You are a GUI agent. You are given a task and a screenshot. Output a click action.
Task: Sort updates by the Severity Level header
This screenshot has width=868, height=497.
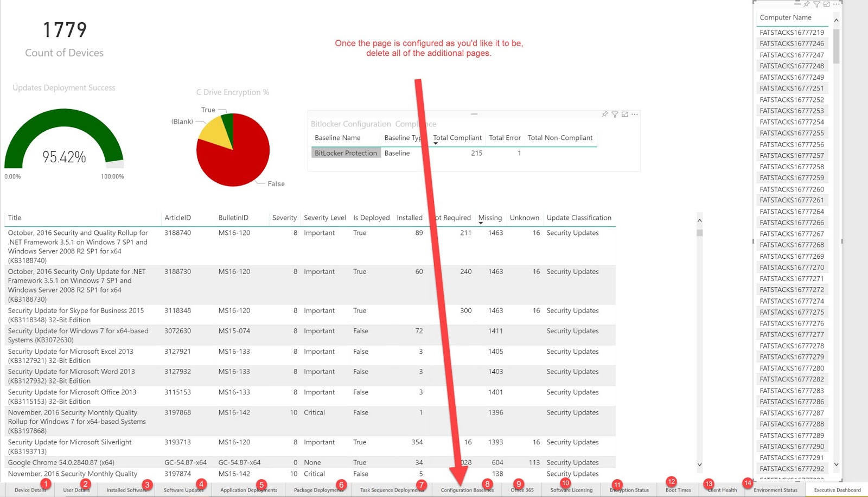pyautogui.click(x=324, y=218)
